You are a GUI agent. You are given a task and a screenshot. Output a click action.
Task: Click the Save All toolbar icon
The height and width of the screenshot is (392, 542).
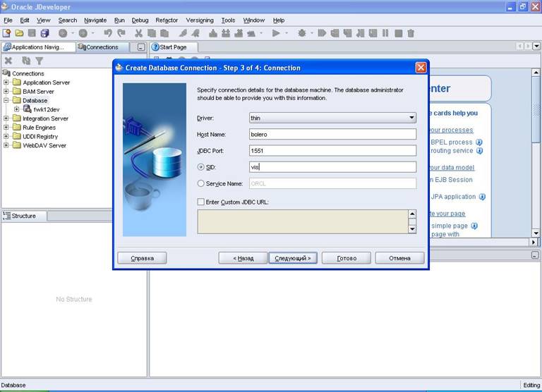tap(45, 33)
